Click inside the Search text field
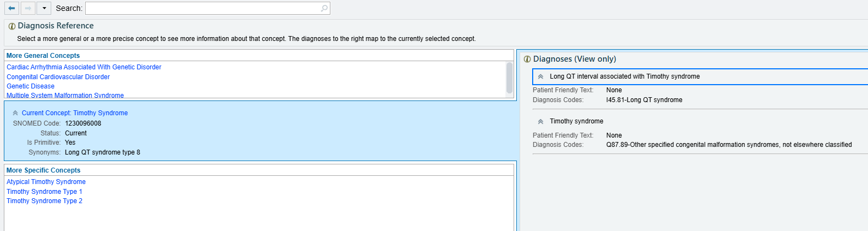The width and height of the screenshot is (868, 231). tap(202, 8)
